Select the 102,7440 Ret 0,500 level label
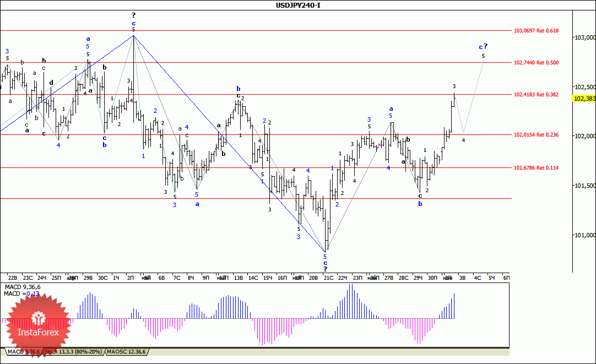This screenshot has height=364, width=596. [536, 63]
